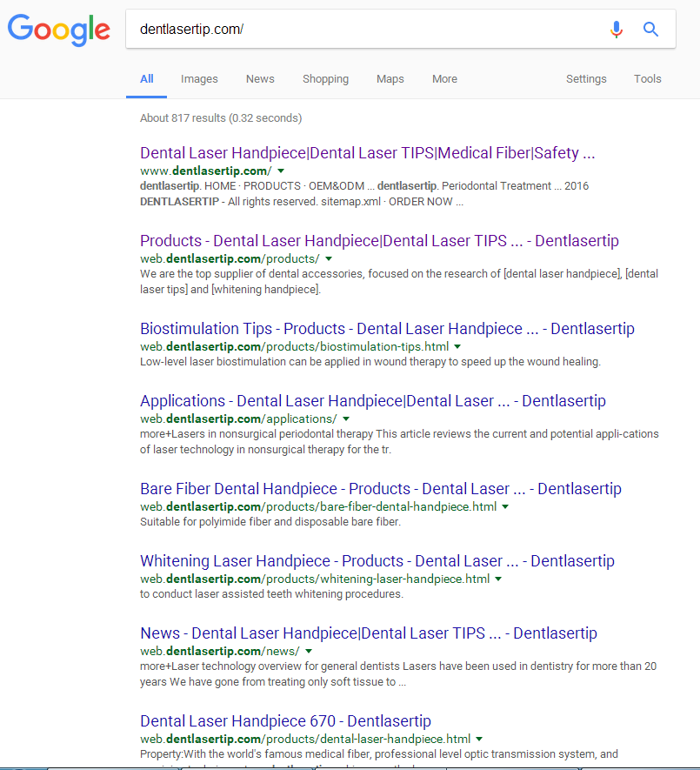Click the 'to conduct laser assisted teeth whitening' snippet
The height and width of the screenshot is (770, 700).
point(271,594)
